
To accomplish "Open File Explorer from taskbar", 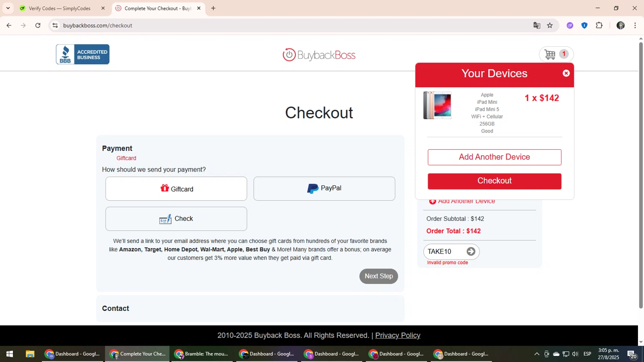I will pos(30,354).
